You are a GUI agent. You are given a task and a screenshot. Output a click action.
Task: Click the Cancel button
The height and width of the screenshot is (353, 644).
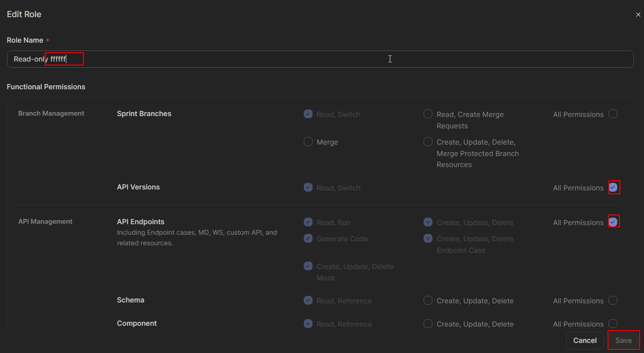point(585,340)
